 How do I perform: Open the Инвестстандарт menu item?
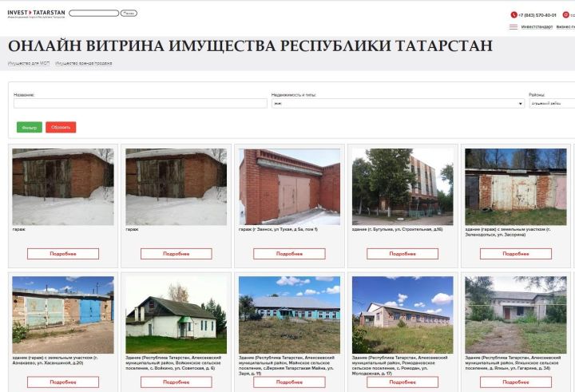point(537,27)
